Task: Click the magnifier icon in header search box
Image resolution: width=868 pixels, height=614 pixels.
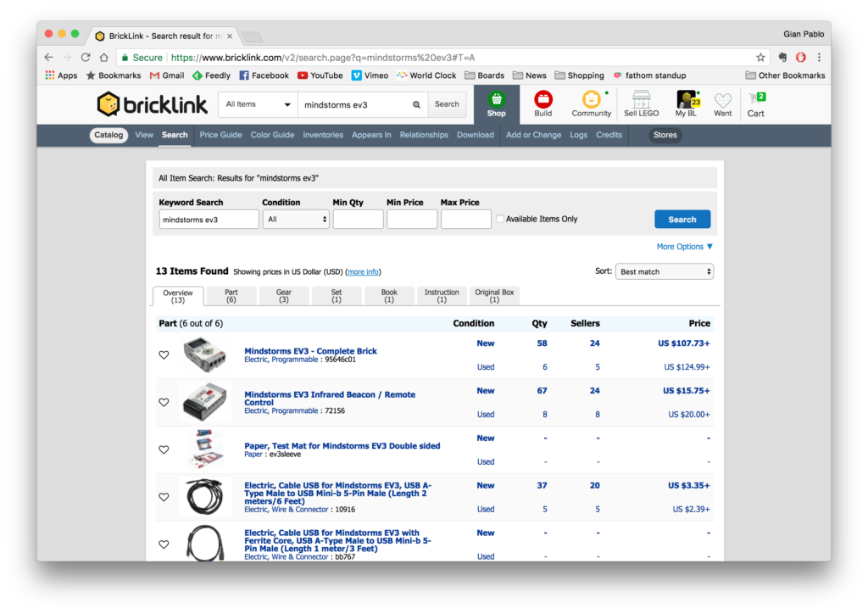Action: point(416,104)
